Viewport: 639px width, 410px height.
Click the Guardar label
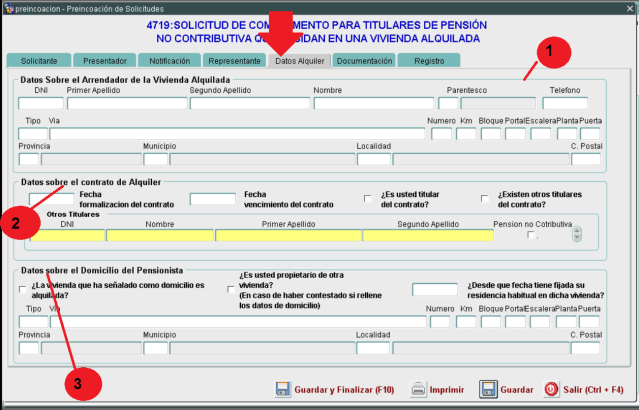pyautogui.click(x=517, y=390)
